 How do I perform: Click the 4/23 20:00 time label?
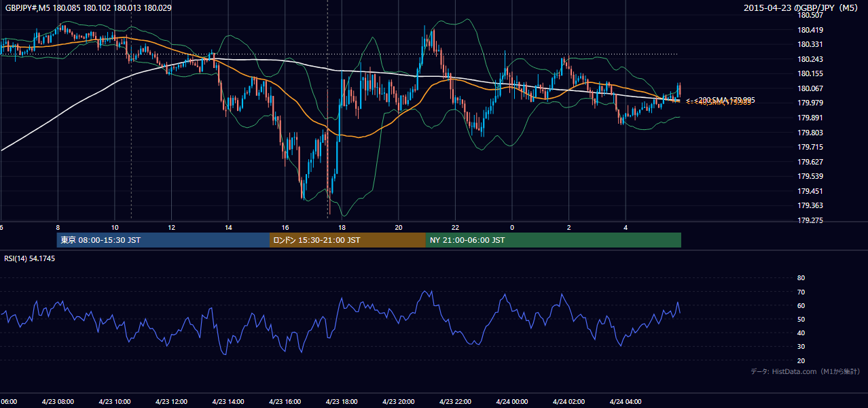tap(398, 401)
